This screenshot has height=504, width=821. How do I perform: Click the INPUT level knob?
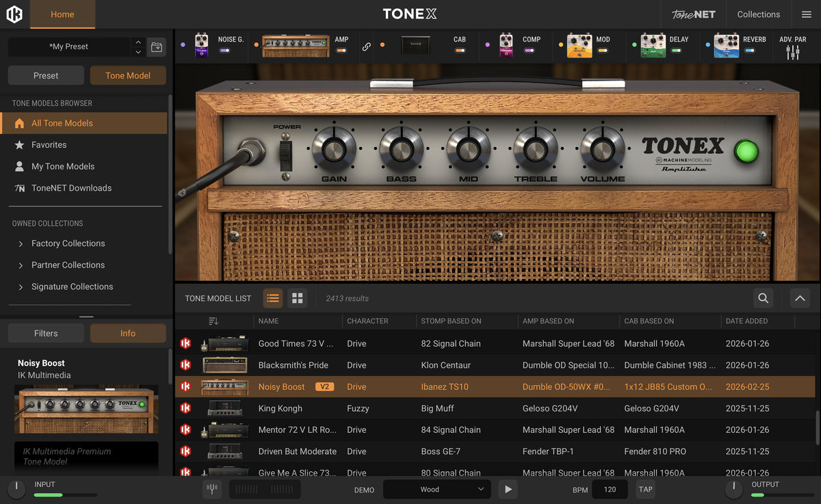point(16,488)
